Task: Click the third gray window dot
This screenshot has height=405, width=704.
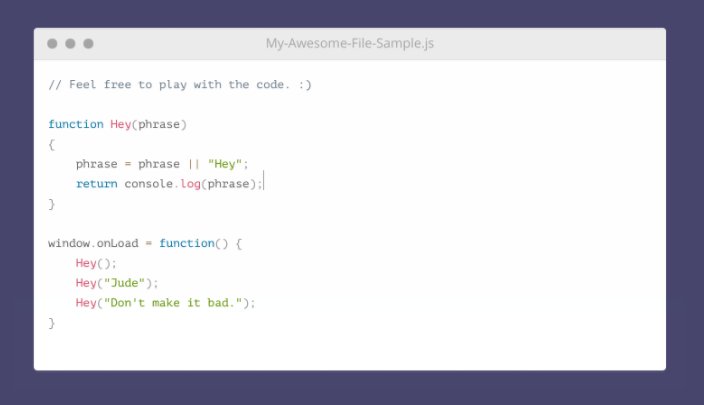Action: [x=88, y=44]
